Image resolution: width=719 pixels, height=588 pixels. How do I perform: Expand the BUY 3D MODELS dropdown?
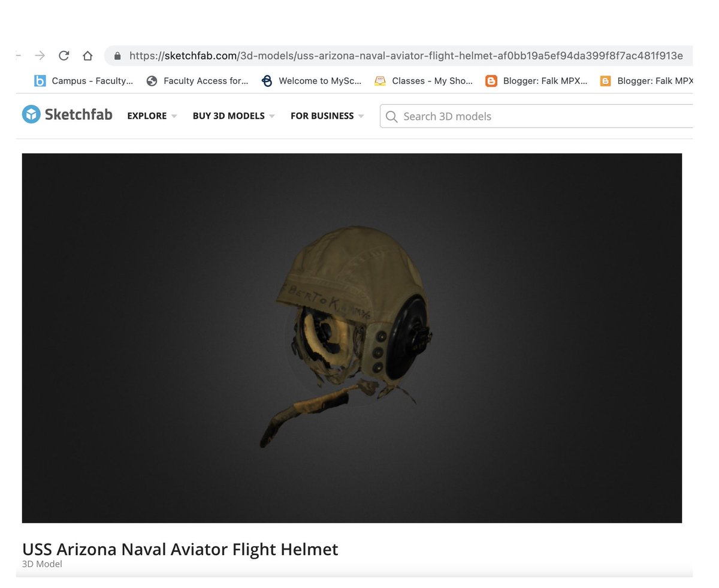(x=234, y=116)
